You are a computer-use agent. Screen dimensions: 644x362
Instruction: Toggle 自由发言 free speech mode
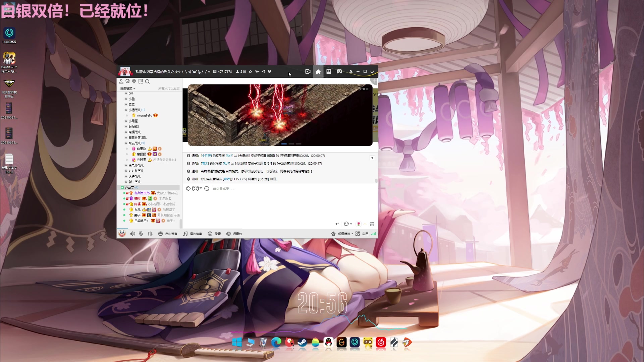point(168,234)
